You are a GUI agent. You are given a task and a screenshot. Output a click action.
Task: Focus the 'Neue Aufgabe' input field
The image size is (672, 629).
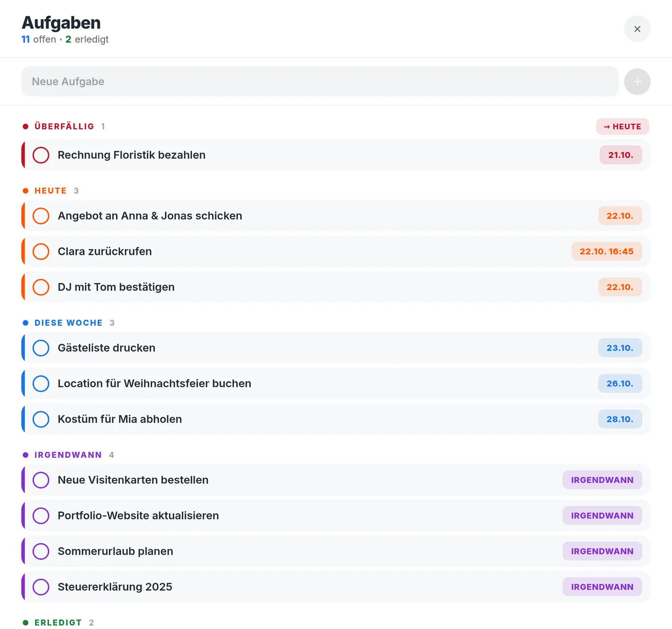pos(320,82)
